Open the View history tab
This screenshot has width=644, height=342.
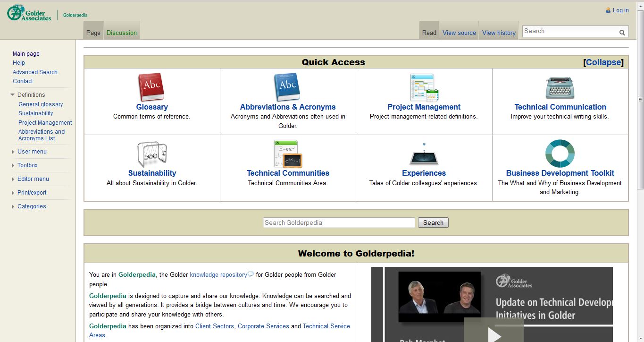coord(499,33)
